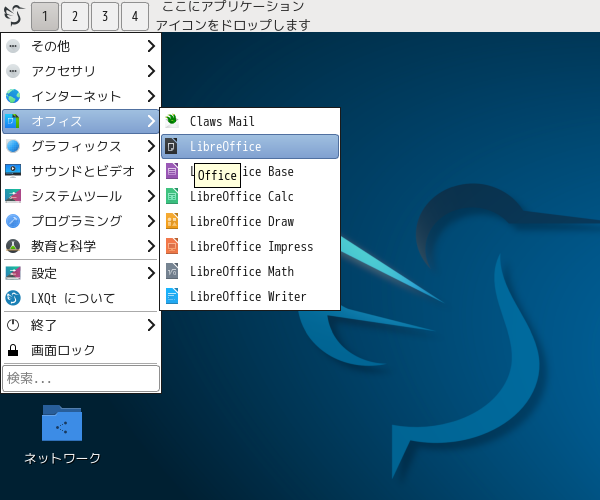This screenshot has width=600, height=500.
Task: Click the 終了 power icon
Action: (13, 325)
